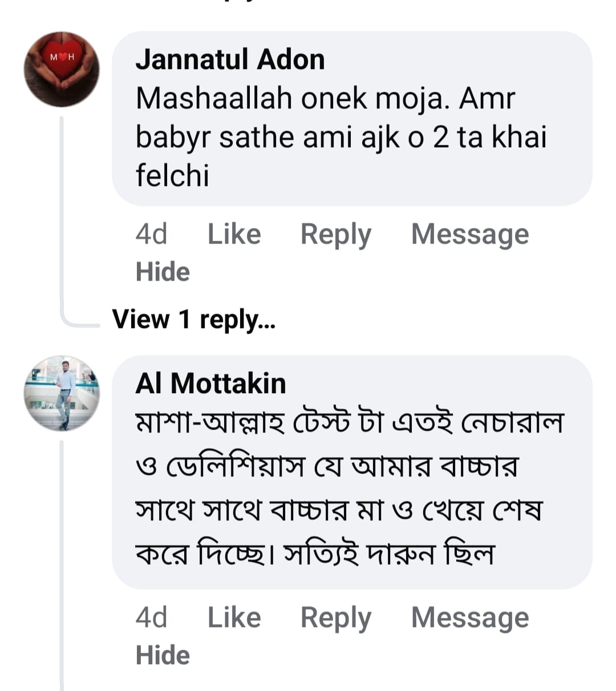Visit Al Mottakin's profile via name

point(210,383)
